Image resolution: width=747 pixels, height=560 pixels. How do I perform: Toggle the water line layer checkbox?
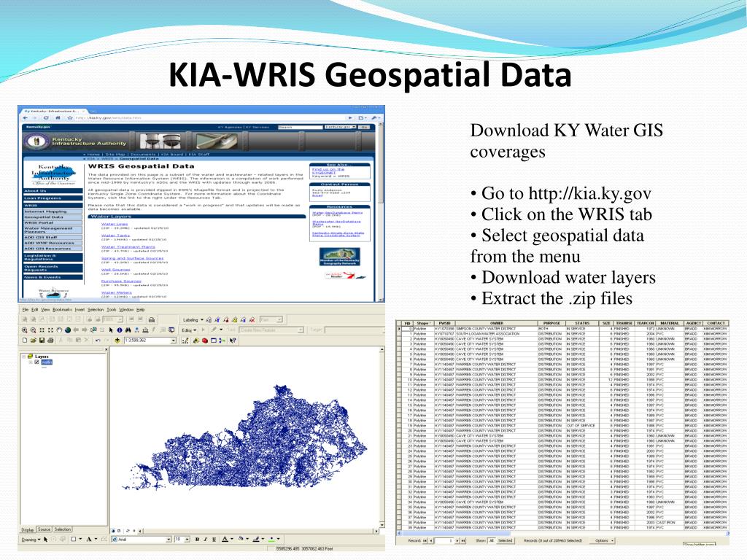coord(36,362)
